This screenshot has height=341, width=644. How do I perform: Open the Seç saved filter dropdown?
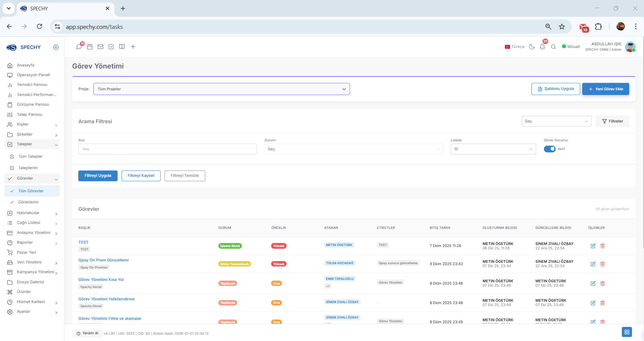coord(556,121)
